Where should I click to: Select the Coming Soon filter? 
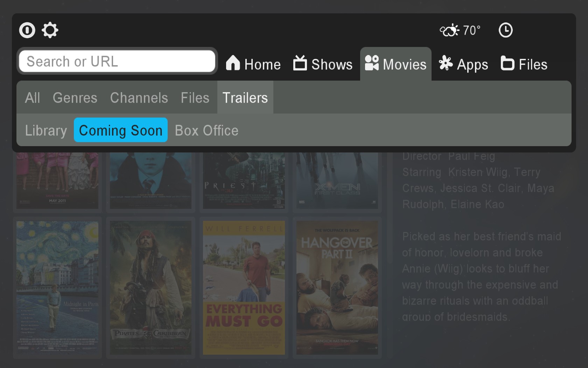click(x=121, y=130)
